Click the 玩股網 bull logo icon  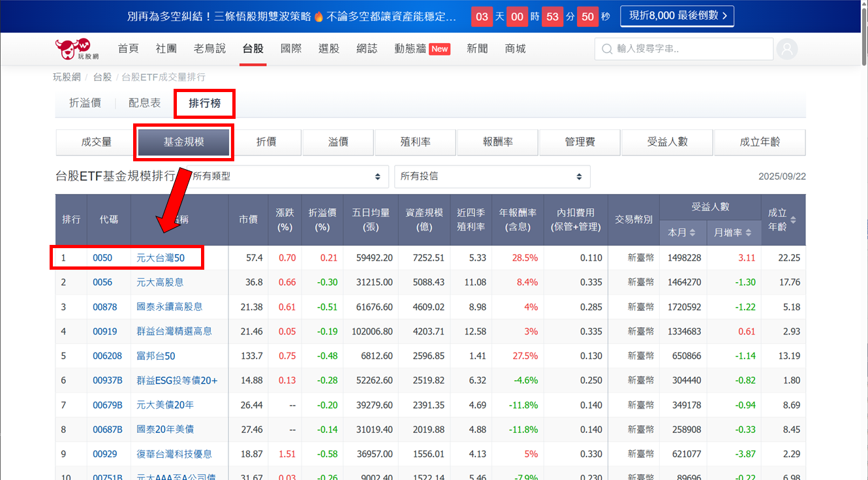click(72, 49)
